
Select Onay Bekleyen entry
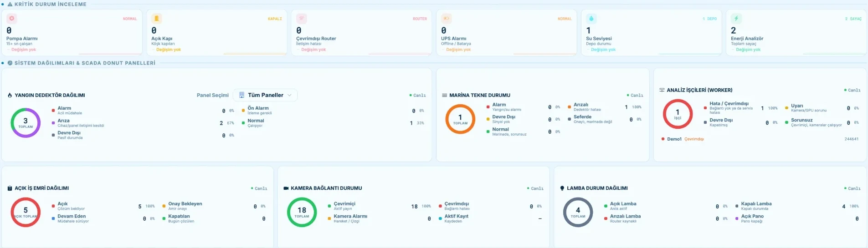pyautogui.click(x=214, y=206)
